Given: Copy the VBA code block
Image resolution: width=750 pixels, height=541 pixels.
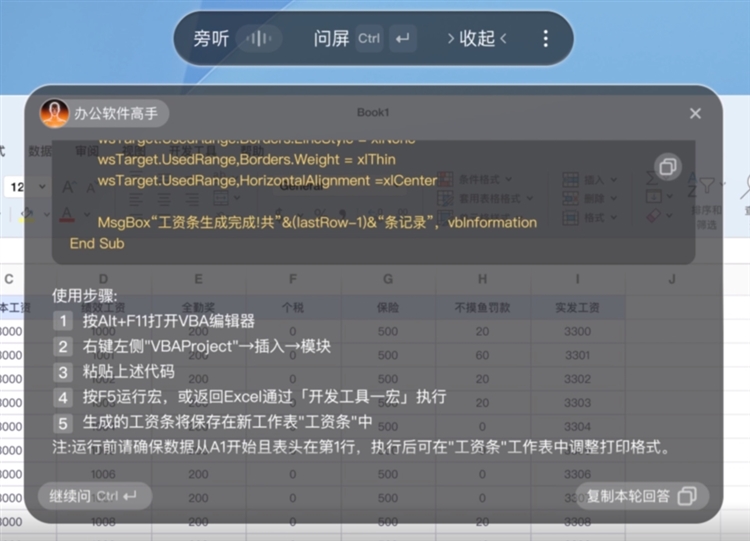Looking at the screenshot, I should click(x=667, y=167).
